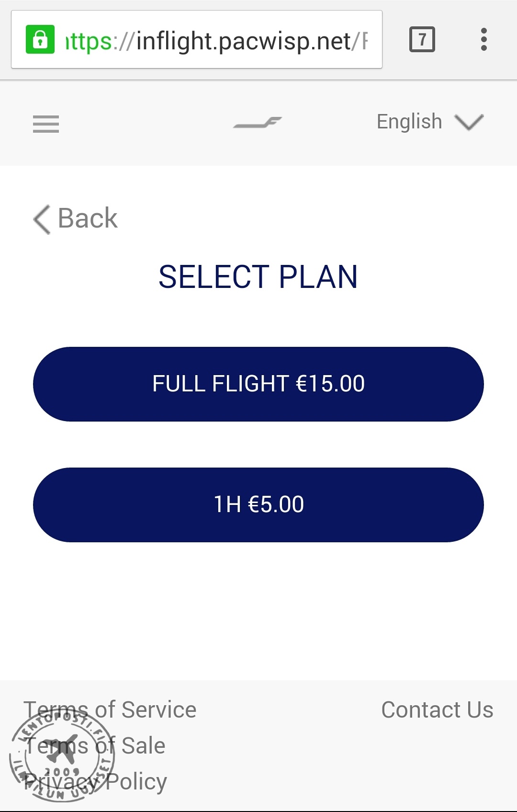Tap the left arrow beside Back
The image size is (517, 812).
(x=42, y=219)
